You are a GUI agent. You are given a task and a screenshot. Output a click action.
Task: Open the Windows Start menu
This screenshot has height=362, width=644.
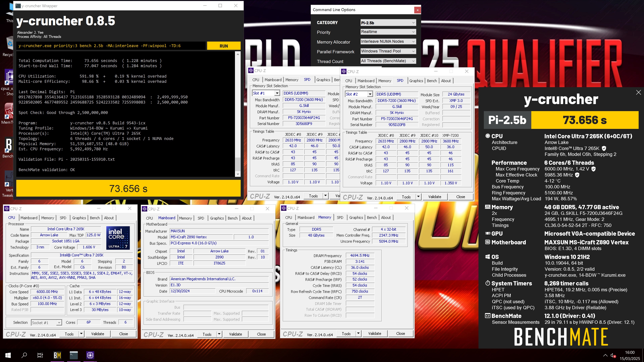(x=8, y=355)
